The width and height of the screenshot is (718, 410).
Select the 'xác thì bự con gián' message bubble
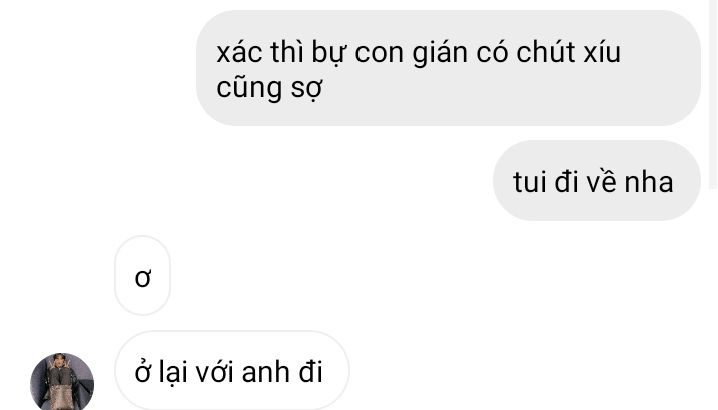pyautogui.click(x=448, y=68)
